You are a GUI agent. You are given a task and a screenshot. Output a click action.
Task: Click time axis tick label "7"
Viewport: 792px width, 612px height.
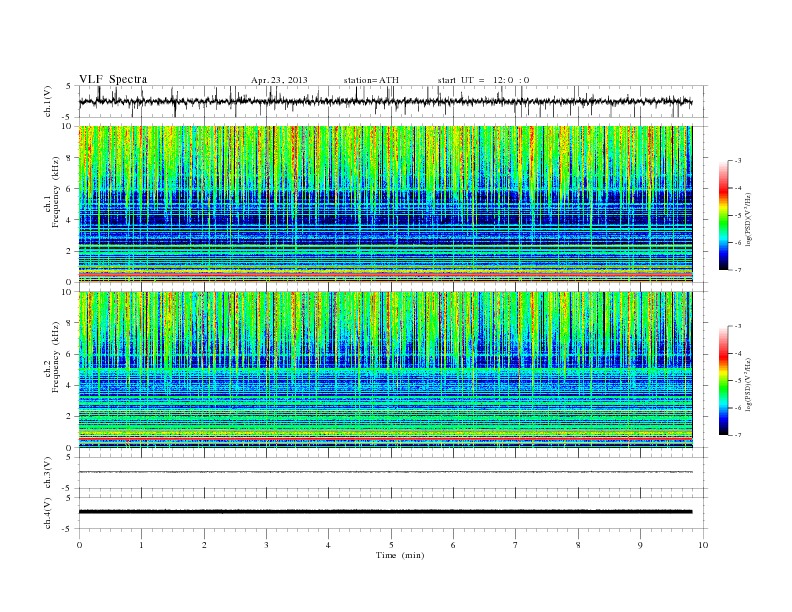click(x=516, y=545)
